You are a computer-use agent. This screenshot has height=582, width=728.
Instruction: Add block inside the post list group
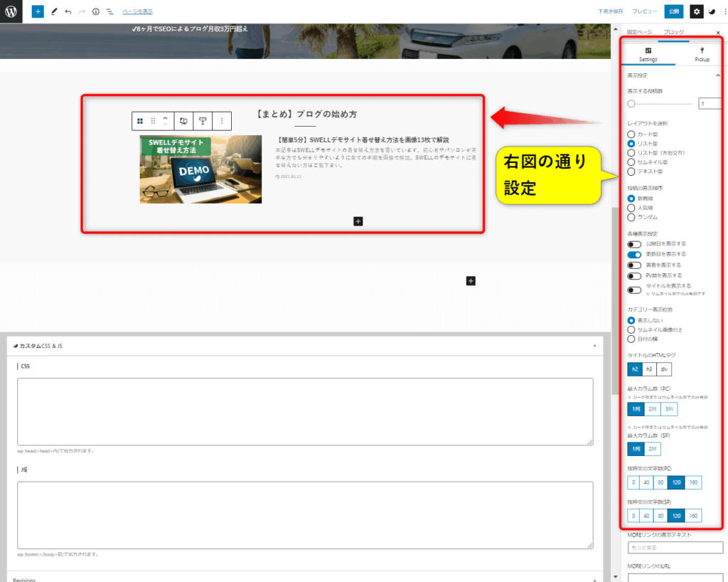click(358, 221)
